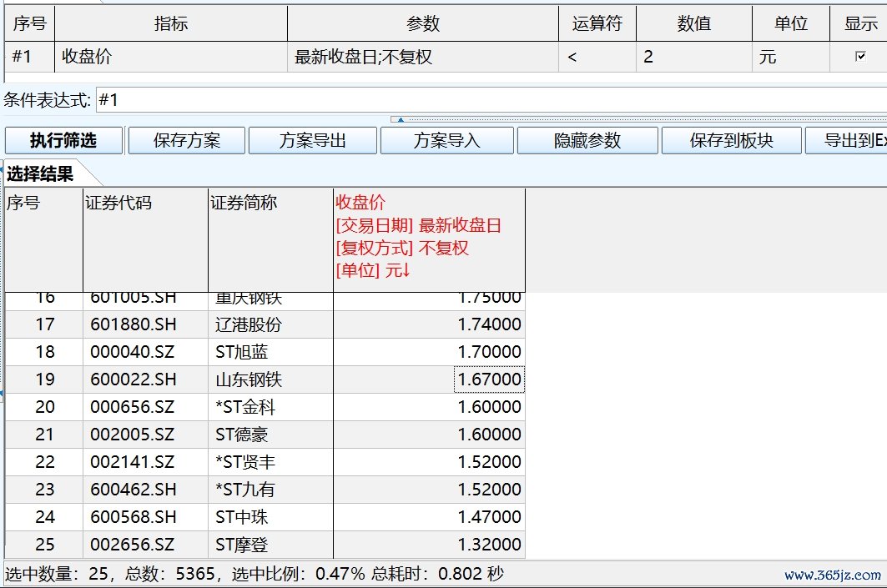This screenshot has height=588, width=887.
Task: Hide parameters with 隐藏参数 button
Action: [587, 141]
